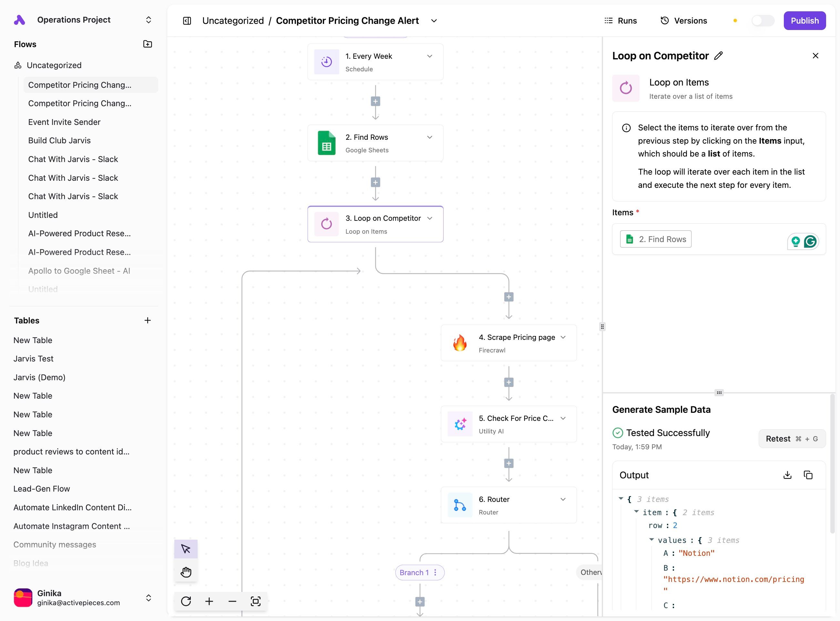Collapse the values node in the output

point(651,540)
